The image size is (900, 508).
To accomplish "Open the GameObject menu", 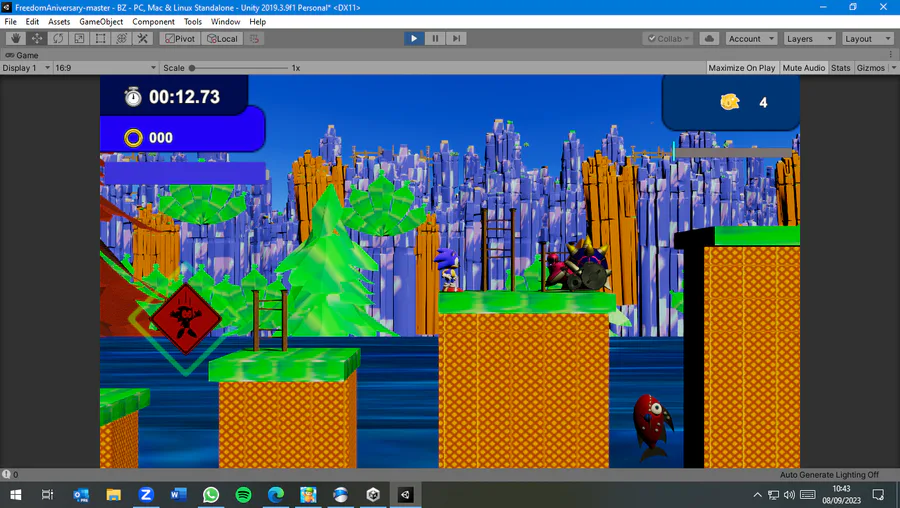I will (101, 22).
